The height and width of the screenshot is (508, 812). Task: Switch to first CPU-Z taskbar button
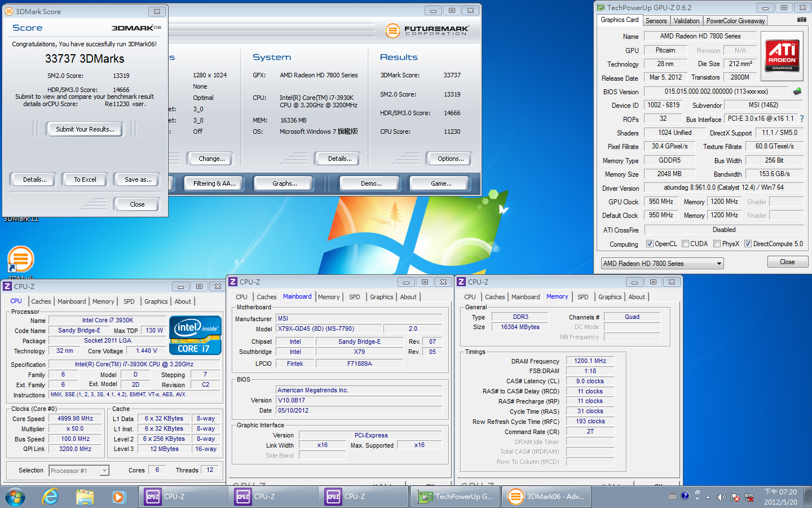(183, 497)
